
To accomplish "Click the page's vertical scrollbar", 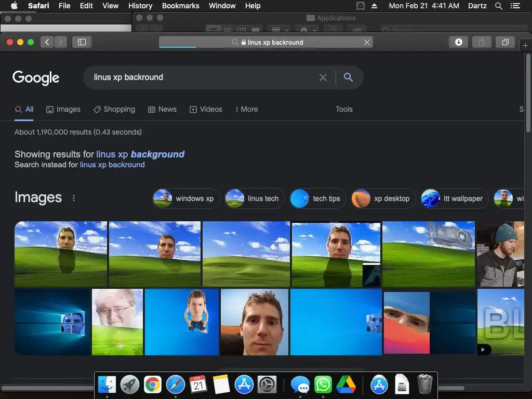I will click(528, 94).
